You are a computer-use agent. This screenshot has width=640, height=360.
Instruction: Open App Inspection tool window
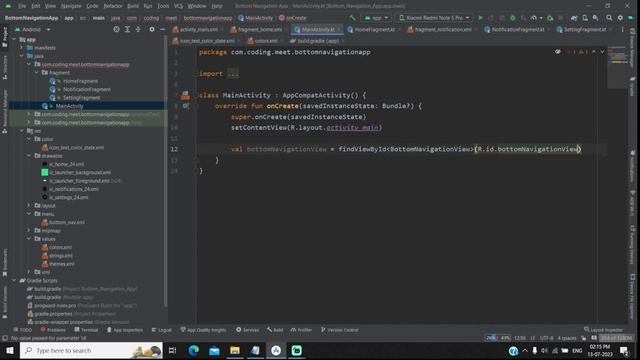(x=124, y=330)
